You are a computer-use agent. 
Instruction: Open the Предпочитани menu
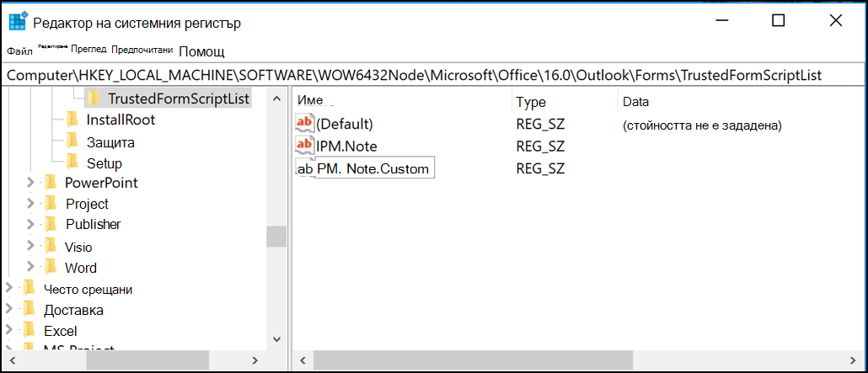pos(142,50)
